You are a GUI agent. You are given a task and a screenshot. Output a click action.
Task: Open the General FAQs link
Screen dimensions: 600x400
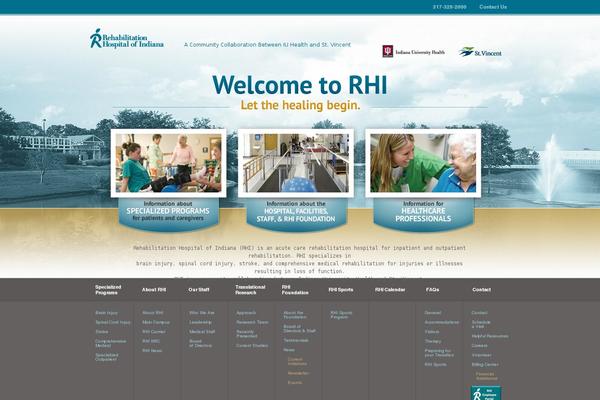pos(433,313)
